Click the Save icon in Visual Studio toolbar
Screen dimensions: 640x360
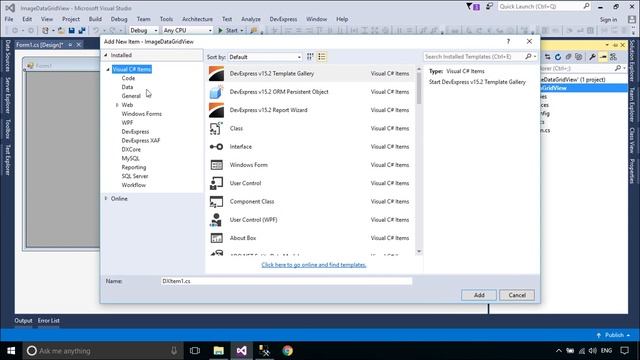click(72, 30)
